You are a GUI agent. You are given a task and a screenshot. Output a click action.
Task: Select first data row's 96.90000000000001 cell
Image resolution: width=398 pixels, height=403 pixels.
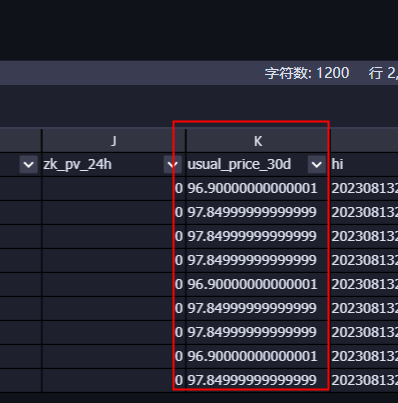point(258,188)
